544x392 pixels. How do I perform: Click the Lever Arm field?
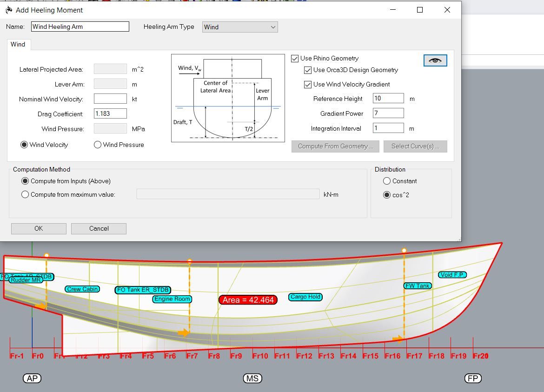click(x=110, y=84)
